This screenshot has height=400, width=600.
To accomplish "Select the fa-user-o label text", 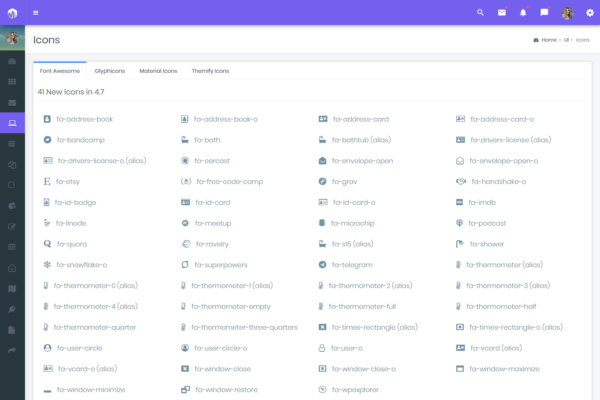I will pos(347,348).
